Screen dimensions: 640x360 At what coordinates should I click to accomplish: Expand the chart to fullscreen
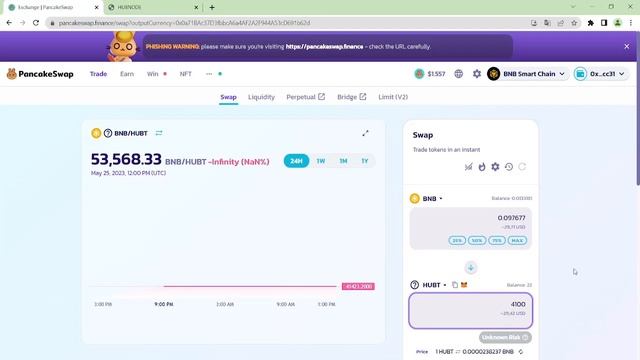(x=365, y=133)
